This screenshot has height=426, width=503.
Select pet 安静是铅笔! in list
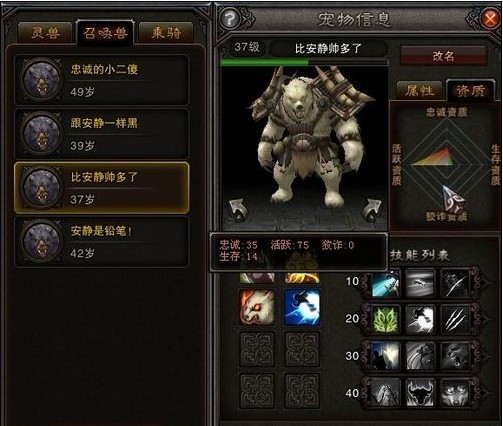click(102, 242)
